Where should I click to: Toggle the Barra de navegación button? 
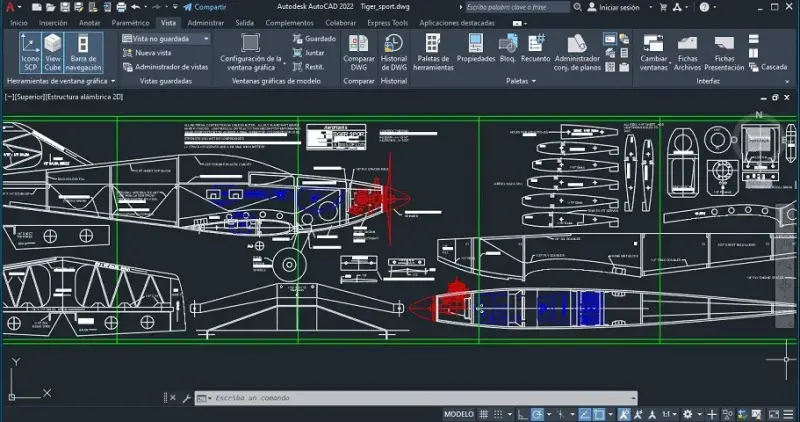point(83,53)
